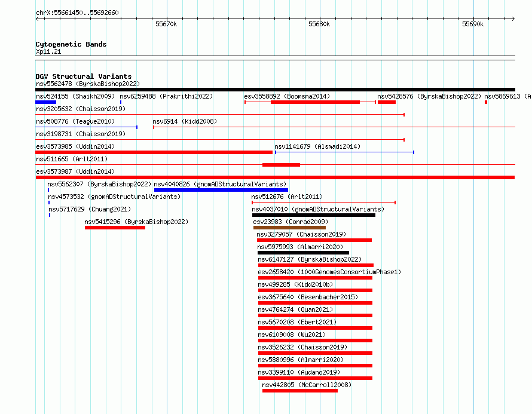Select the nsv5869613 variant label

(508, 96)
